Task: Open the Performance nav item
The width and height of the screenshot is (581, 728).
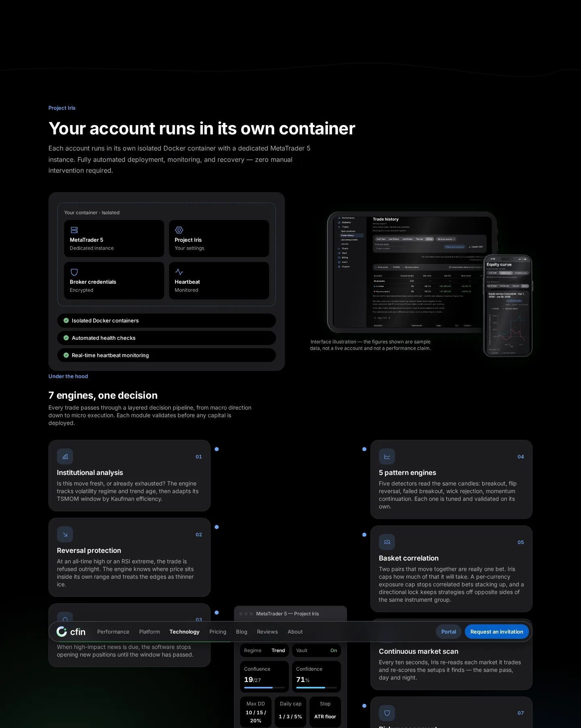Action: coord(113,632)
